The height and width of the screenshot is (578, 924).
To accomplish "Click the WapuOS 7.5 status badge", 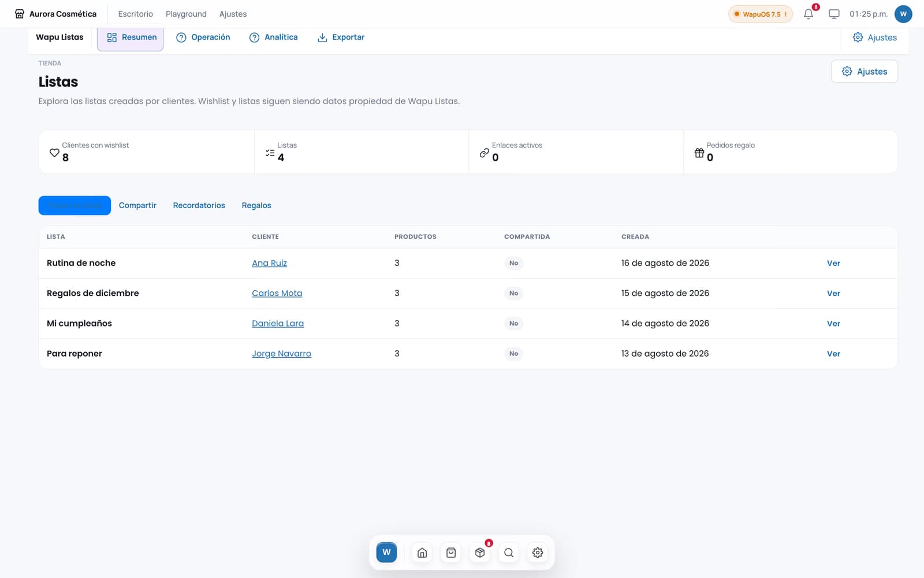I will pyautogui.click(x=760, y=14).
